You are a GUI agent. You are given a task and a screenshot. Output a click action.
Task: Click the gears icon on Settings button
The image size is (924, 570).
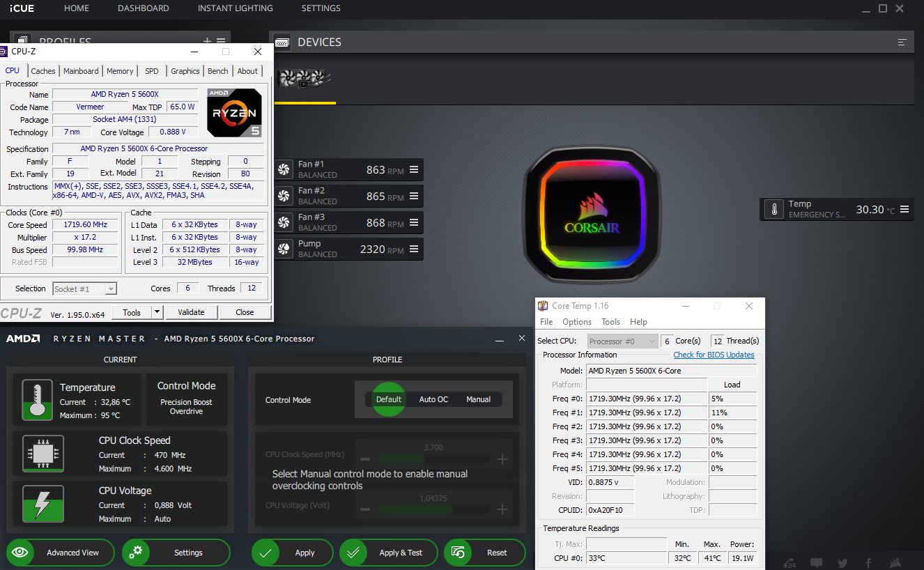point(135,553)
